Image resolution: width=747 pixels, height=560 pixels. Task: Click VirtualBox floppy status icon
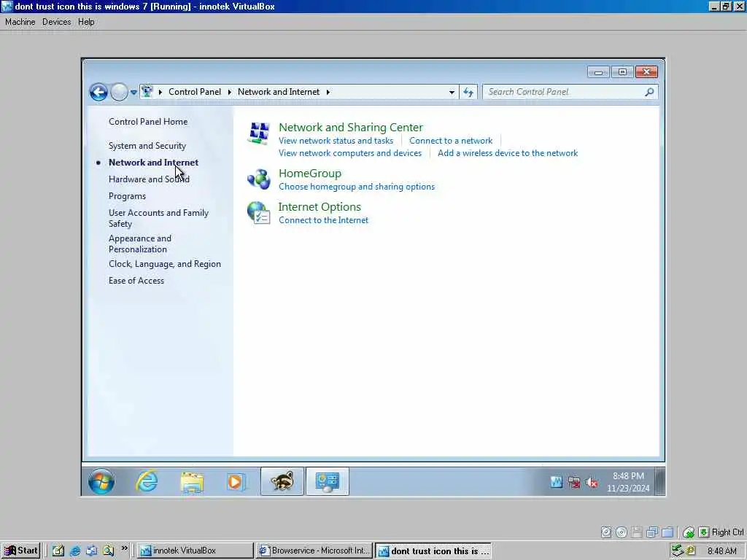[x=637, y=532]
